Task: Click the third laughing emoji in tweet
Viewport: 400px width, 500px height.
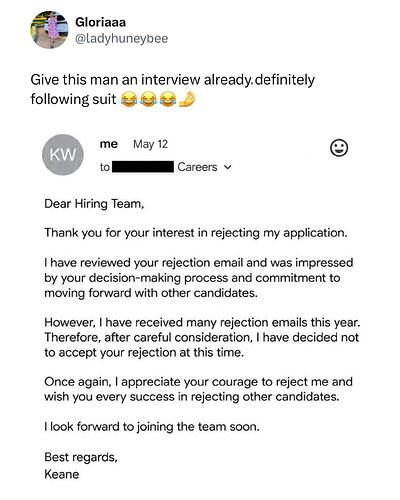Action: 168,99
